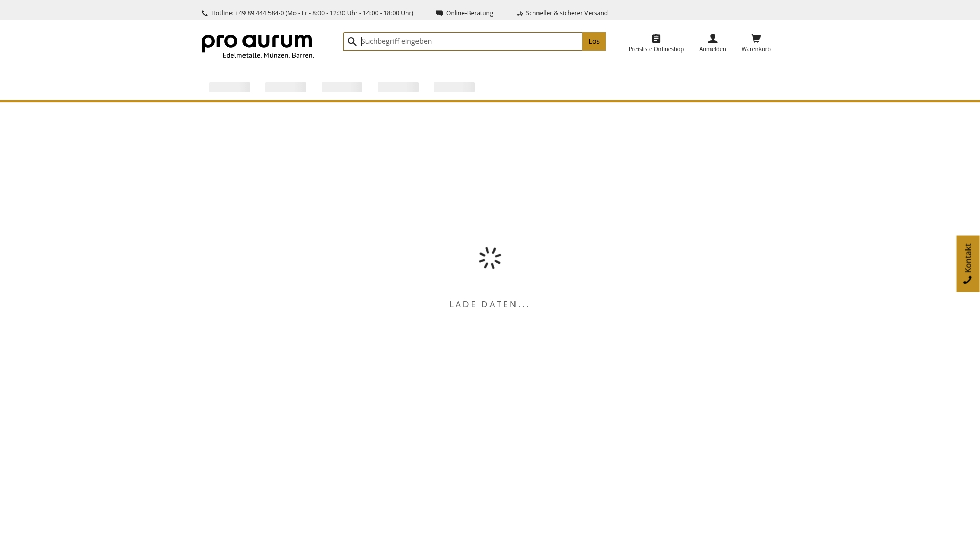Viewport: 980px width, 551px height.
Task: Click the phone icon on the Kontakt tab
Action: [968, 279]
